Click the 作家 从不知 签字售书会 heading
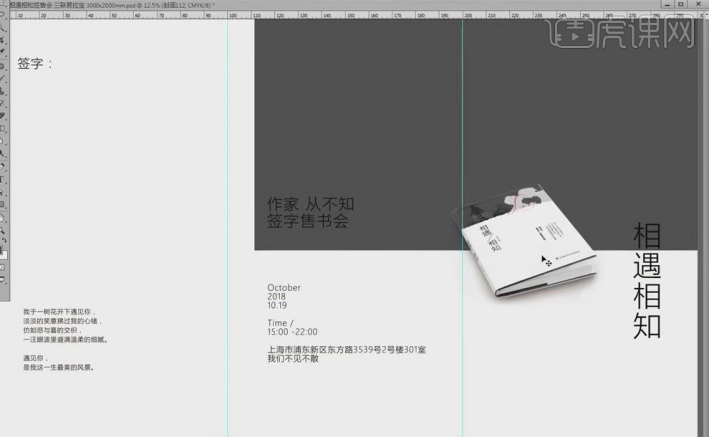Screen dimensions: 709x437 [311, 213]
